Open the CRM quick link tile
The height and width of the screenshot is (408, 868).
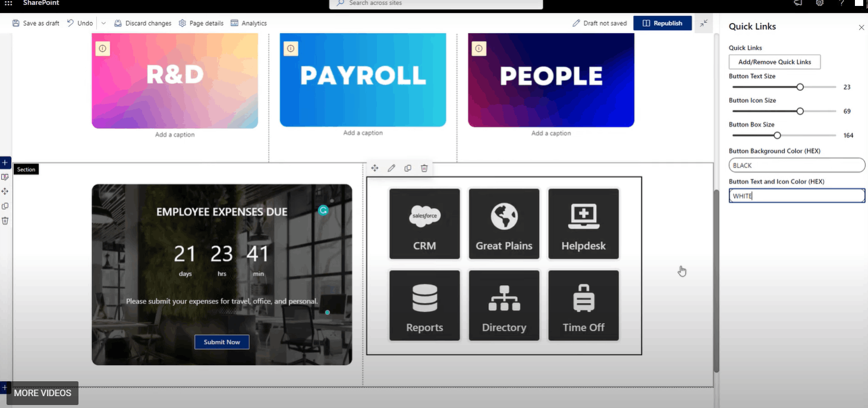424,224
